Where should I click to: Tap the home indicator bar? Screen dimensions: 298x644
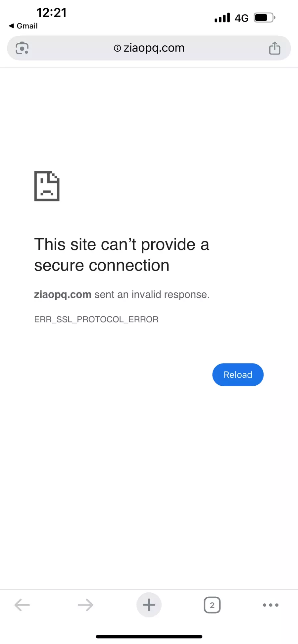[x=149, y=637]
